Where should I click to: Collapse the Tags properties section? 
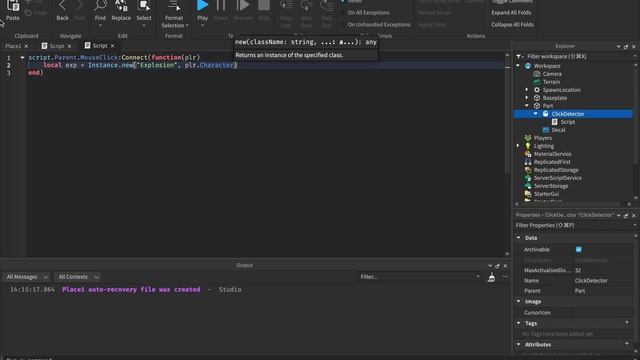519,323
